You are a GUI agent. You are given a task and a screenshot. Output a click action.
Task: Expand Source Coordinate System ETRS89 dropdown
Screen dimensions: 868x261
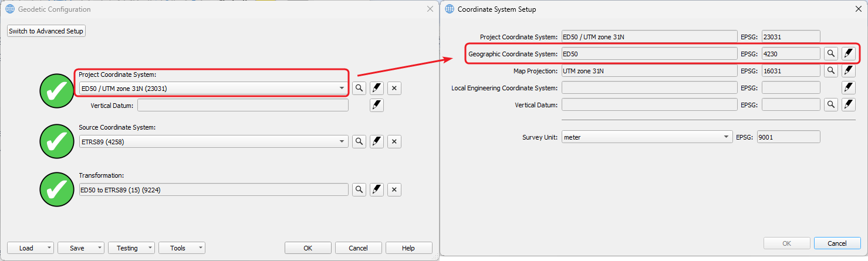[x=342, y=141]
